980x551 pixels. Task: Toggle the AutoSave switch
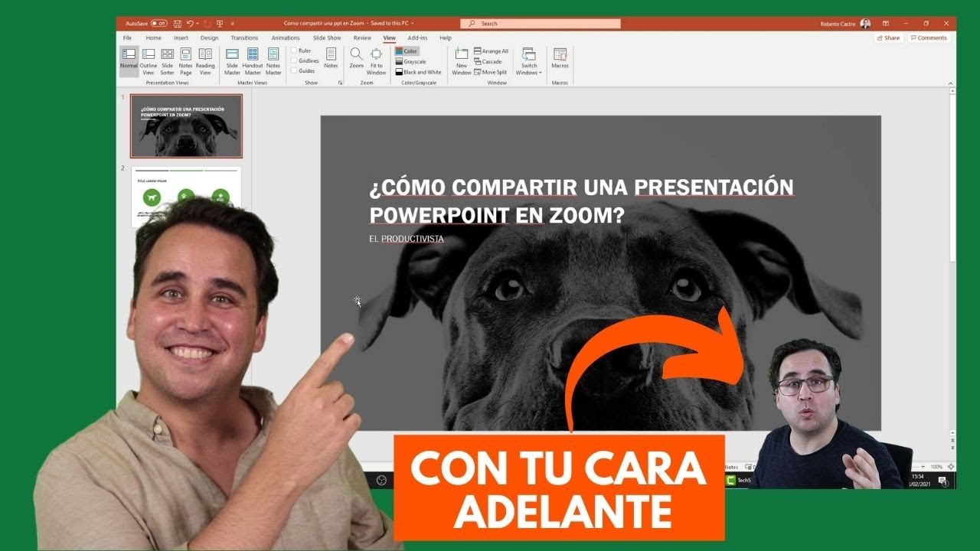pyautogui.click(x=158, y=24)
